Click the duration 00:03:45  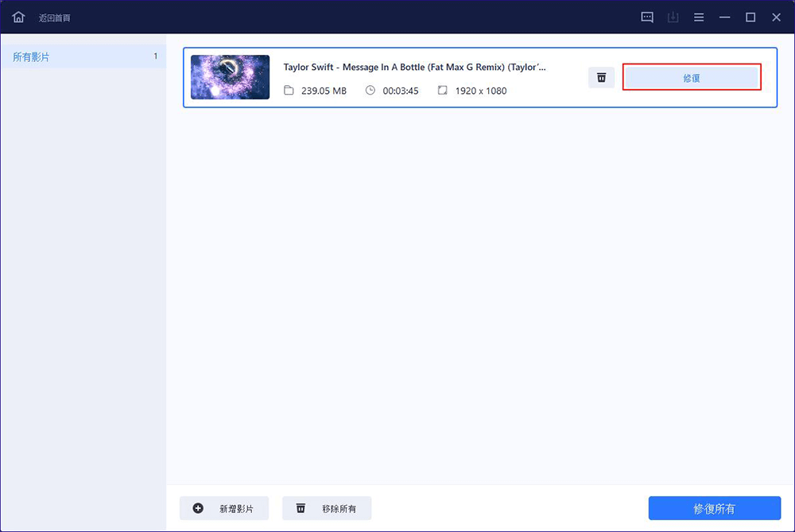coord(401,91)
